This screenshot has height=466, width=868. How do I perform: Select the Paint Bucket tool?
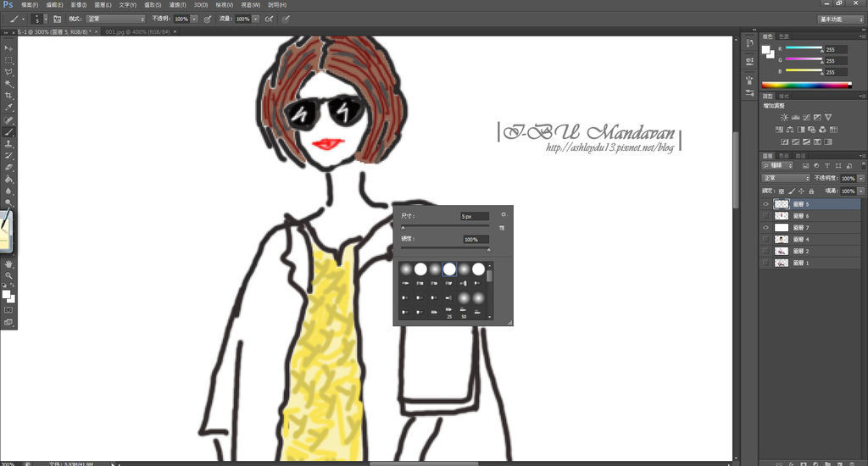pyautogui.click(x=8, y=180)
